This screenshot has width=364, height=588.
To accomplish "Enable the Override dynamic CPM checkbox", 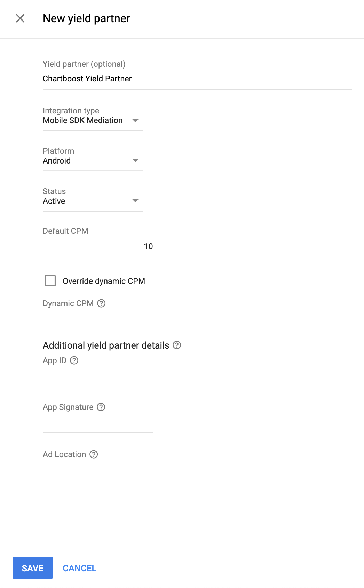I will [x=50, y=281].
